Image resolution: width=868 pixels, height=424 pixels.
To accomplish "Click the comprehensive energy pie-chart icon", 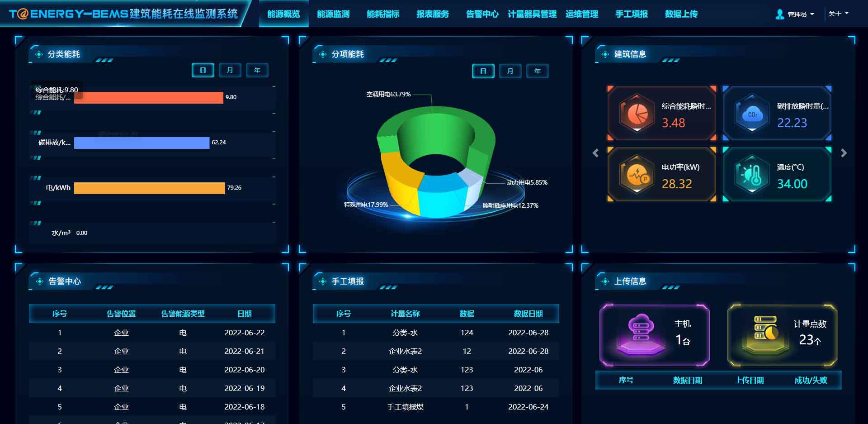I will 637,113.
